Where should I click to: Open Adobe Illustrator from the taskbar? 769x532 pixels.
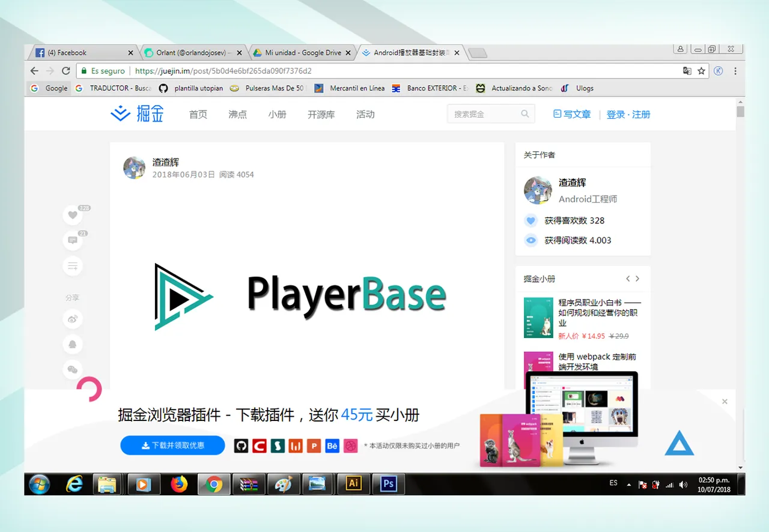coord(354,483)
